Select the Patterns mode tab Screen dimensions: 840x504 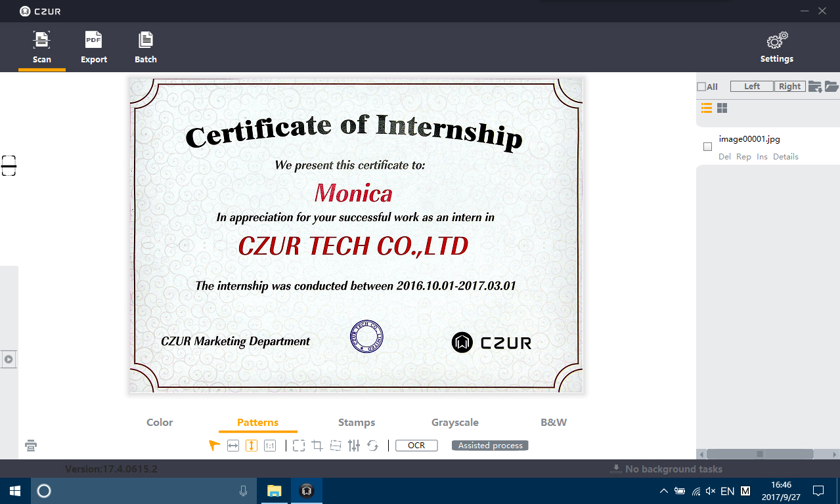(x=257, y=423)
